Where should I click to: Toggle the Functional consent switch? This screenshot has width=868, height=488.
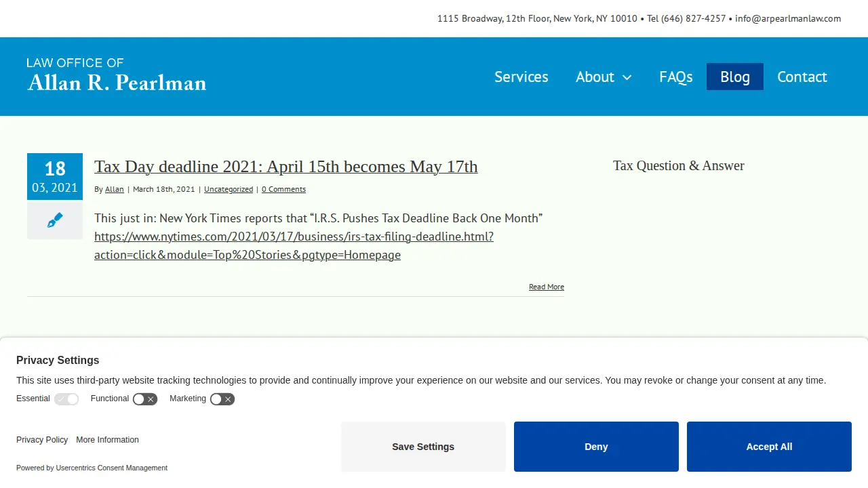145,399
